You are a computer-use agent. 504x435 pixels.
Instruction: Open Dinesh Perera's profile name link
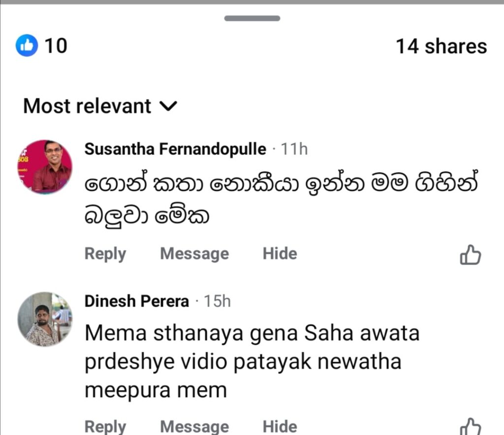[x=137, y=301]
